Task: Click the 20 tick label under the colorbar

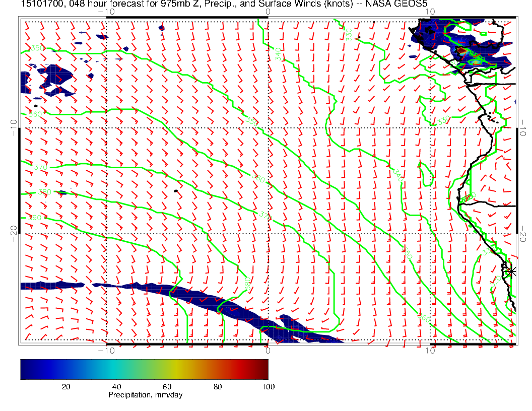Action: 65,387
